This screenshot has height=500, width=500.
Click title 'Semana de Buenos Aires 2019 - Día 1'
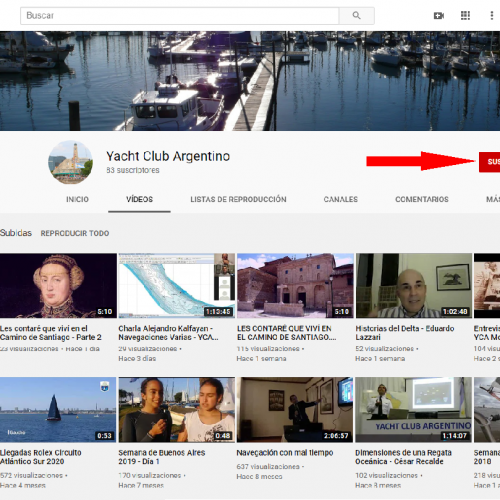162,457
